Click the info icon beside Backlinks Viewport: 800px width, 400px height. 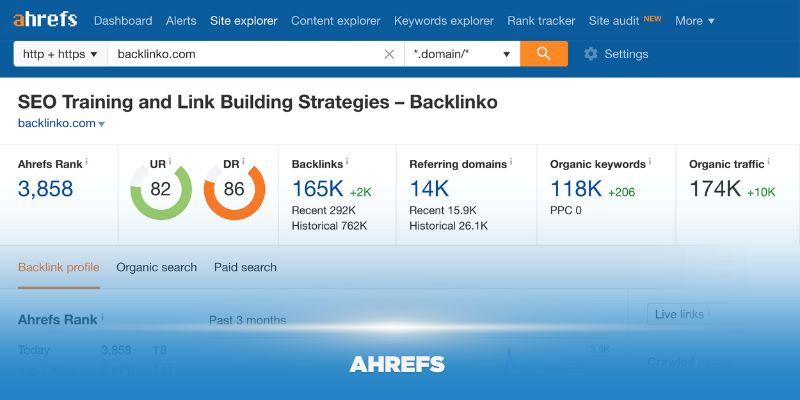point(347,161)
